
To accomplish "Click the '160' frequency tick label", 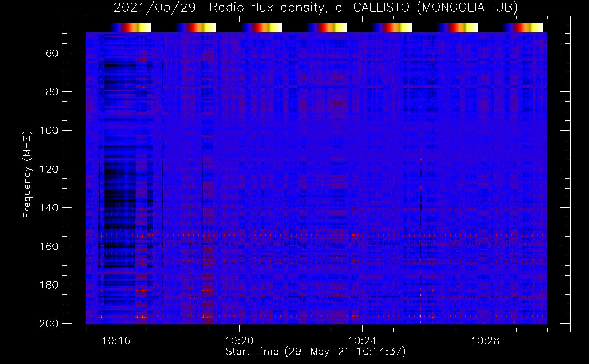I will click(x=49, y=246).
